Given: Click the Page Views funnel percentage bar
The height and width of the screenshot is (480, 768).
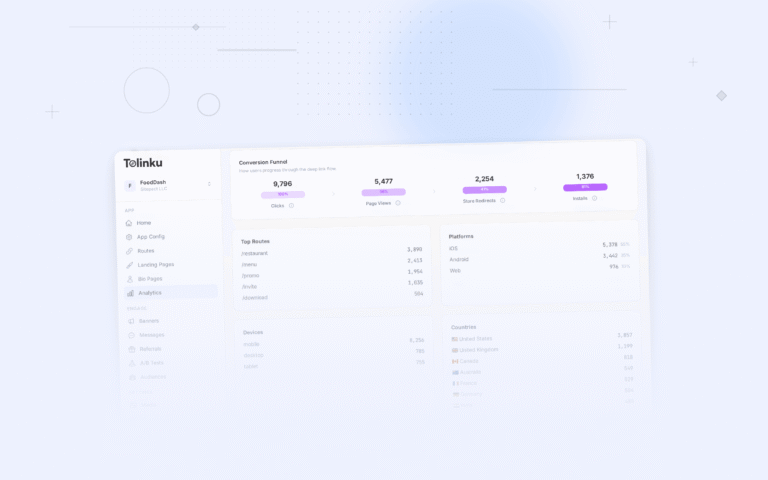Looking at the screenshot, I should pos(384,192).
